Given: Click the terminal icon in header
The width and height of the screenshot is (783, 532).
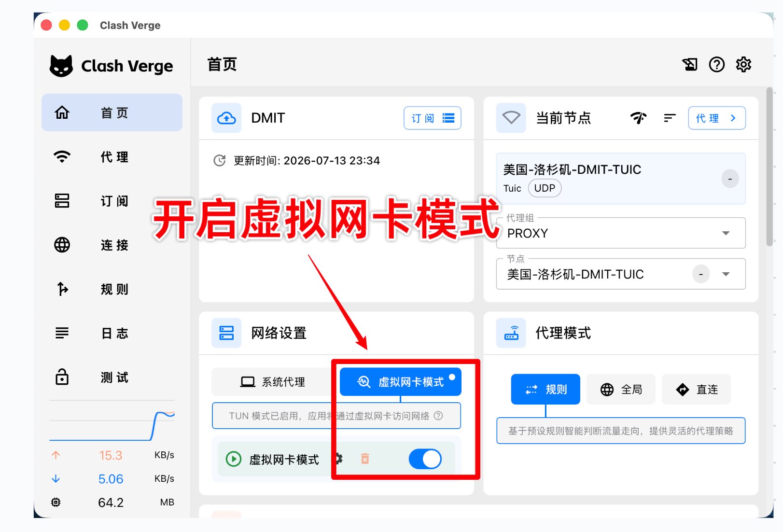Looking at the screenshot, I should [690, 64].
